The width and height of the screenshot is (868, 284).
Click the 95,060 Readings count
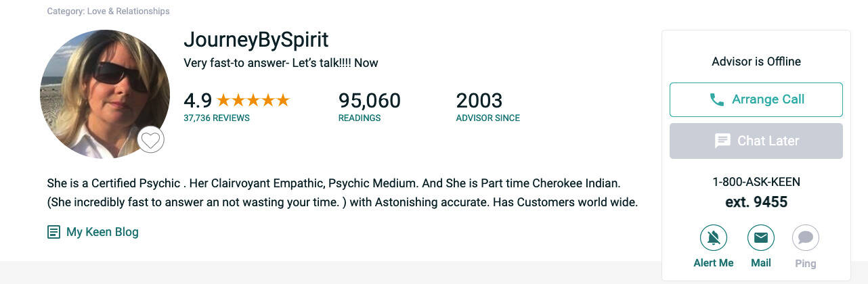click(369, 101)
